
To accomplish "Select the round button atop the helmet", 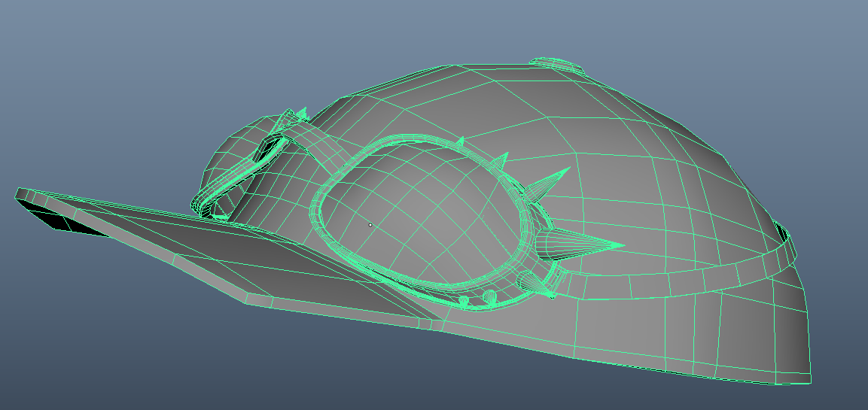I will 557,65.
